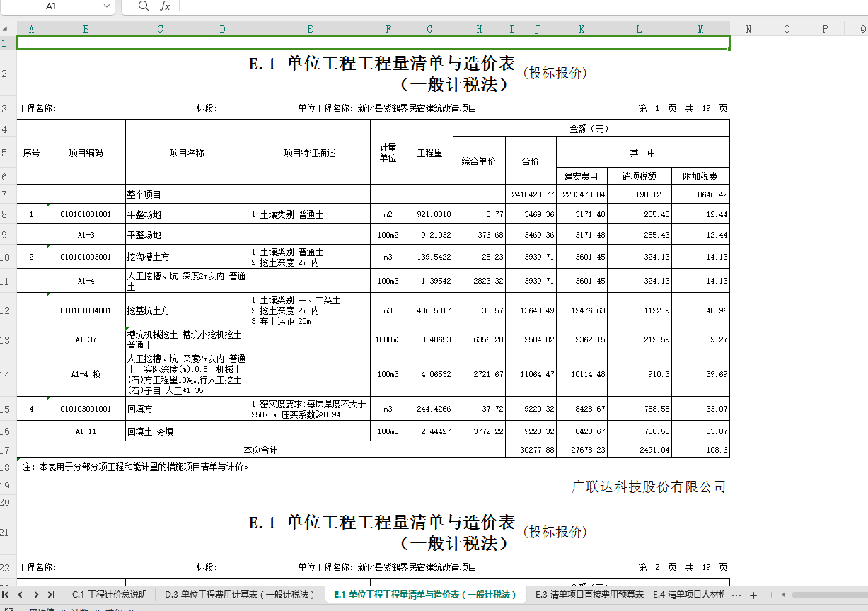
Task: Click the 回填土 夯填 item name cell
Action: point(187,431)
